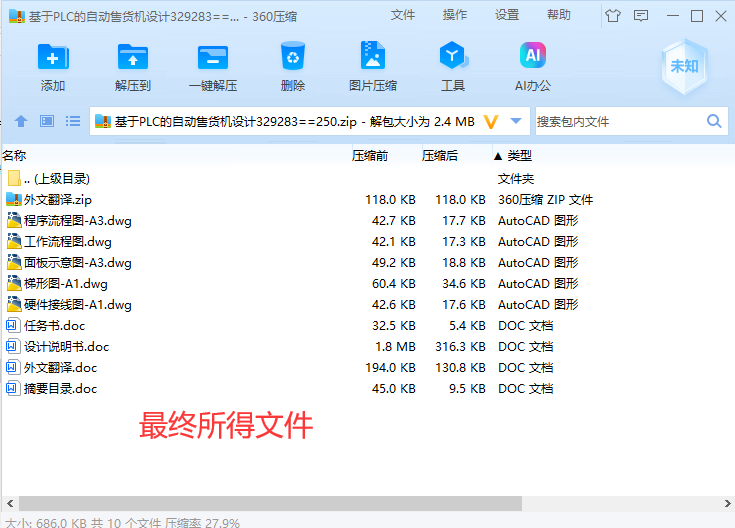Open the 帮助 menu
The width and height of the screenshot is (735, 528).
coord(559,15)
